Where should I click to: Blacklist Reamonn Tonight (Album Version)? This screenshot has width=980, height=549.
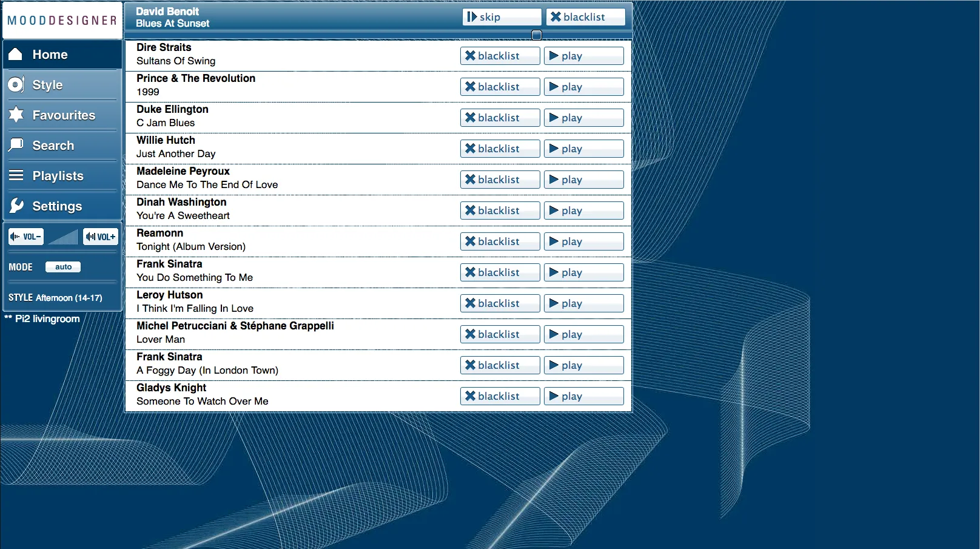[x=500, y=241]
